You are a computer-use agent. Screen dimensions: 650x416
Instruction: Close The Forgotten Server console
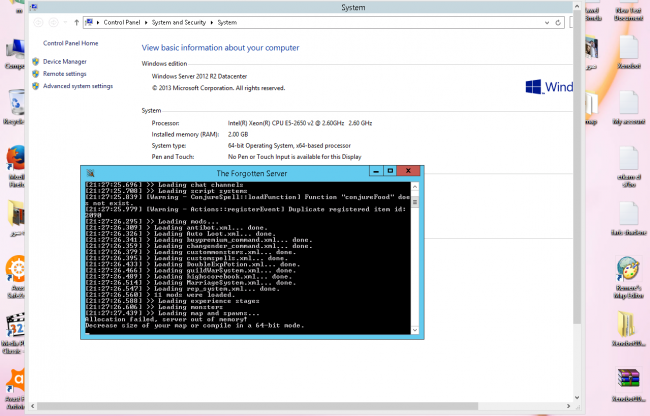pos(408,171)
